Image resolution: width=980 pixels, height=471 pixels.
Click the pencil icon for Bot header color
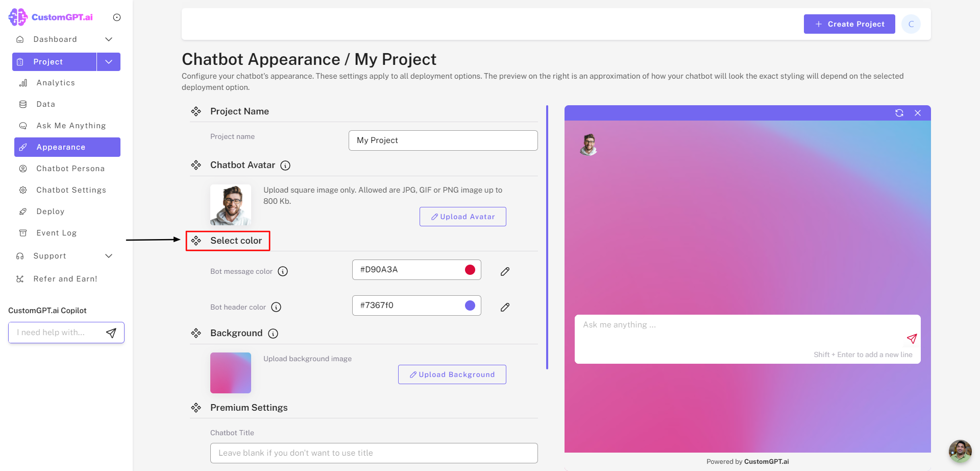point(505,307)
